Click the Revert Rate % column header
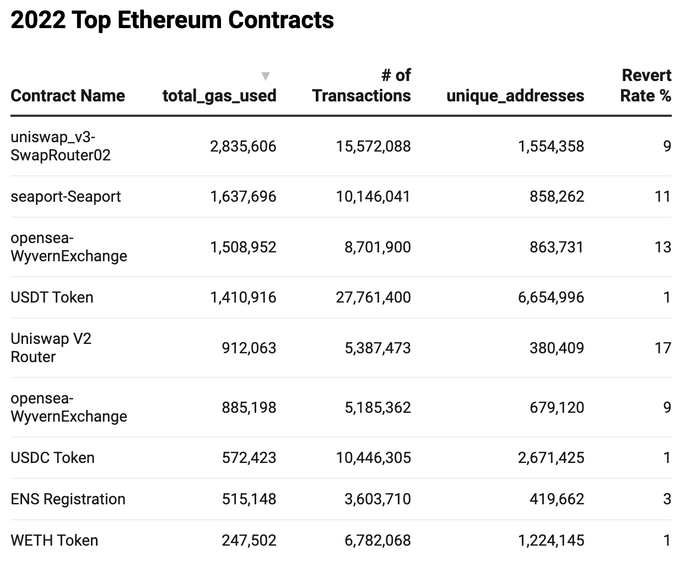This screenshot has width=680, height=571. tap(646, 86)
